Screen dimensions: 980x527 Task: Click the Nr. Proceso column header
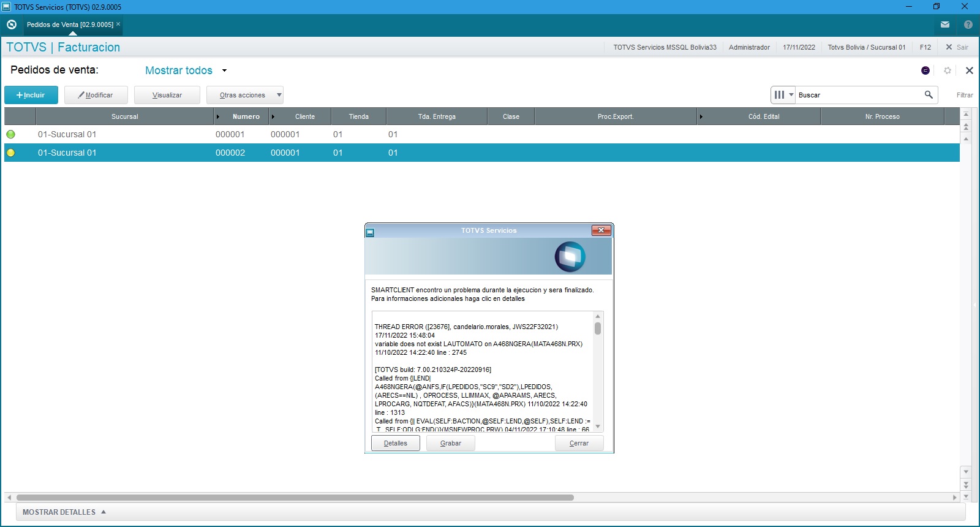883,116
